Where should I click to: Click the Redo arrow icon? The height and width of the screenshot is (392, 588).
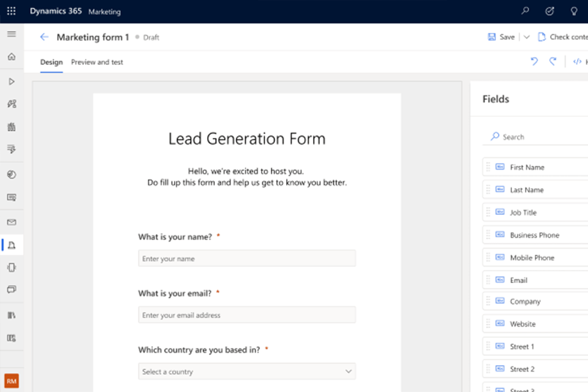coord(552,61)
